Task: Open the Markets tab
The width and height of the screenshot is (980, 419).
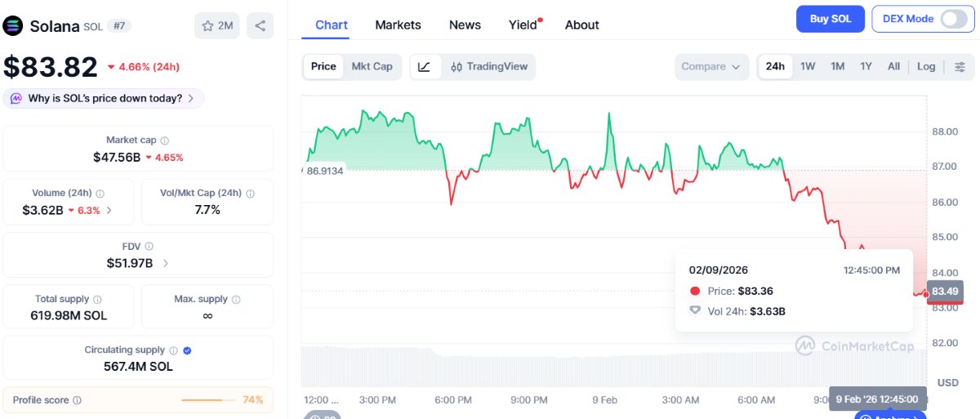Action: (x=398, y=25)
